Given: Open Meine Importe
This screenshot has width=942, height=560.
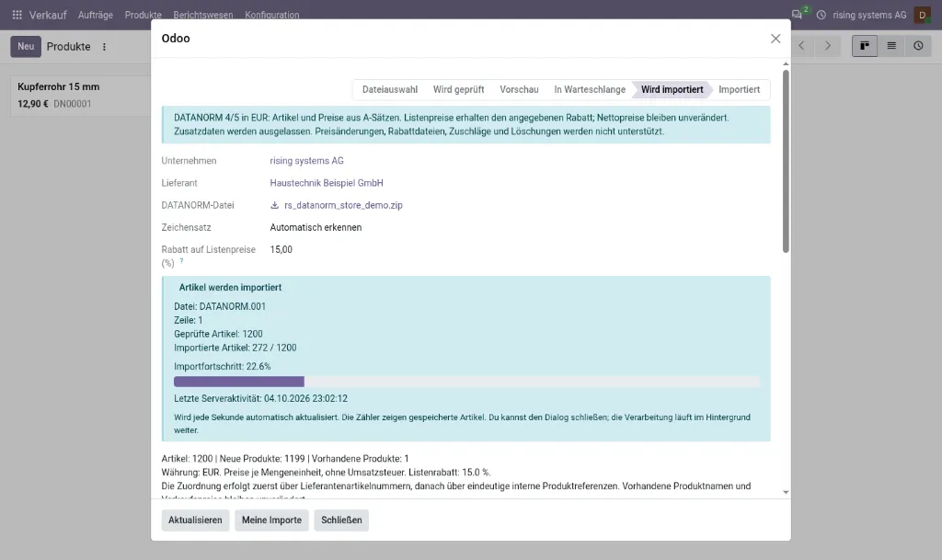Looking at the screenshot, I should coord(271,520).
